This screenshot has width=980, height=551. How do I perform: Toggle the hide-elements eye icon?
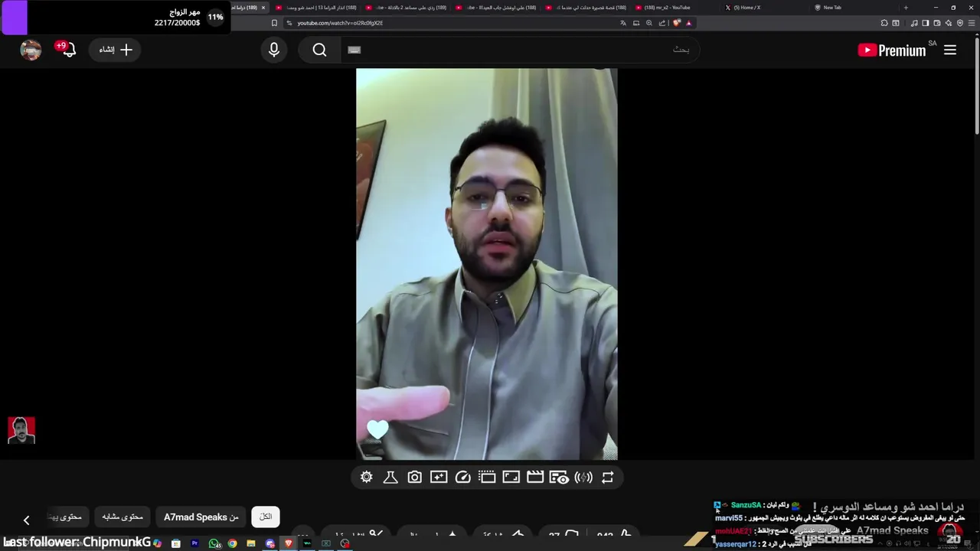pos(559,478)
